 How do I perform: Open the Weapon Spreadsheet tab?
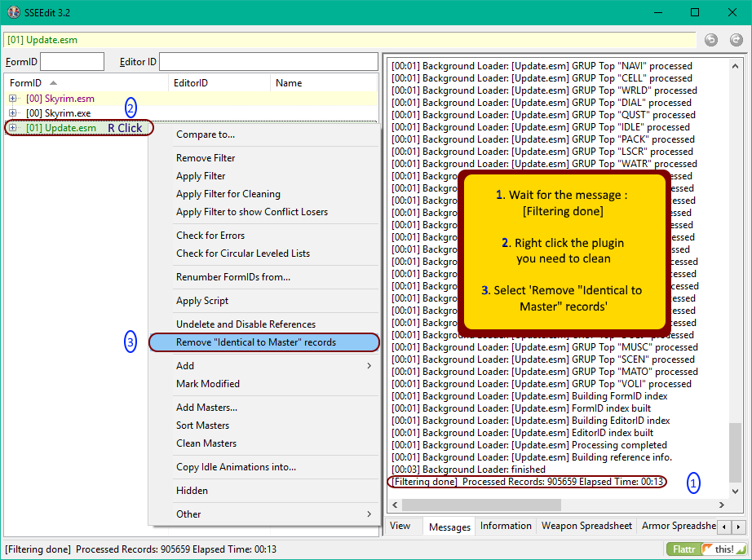[x=586, y=526]
